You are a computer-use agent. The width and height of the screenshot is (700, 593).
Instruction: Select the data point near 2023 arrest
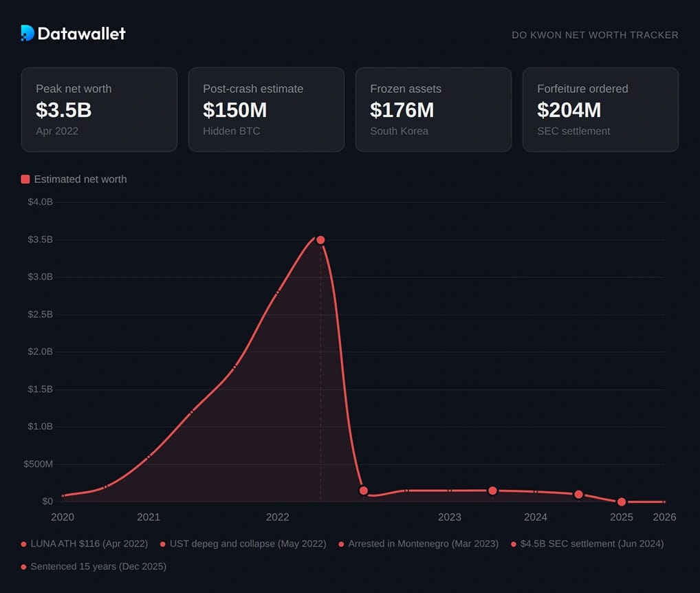492,490
